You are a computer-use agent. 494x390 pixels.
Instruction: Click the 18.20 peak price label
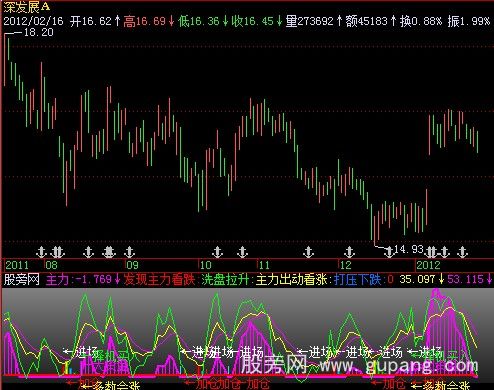38,32
